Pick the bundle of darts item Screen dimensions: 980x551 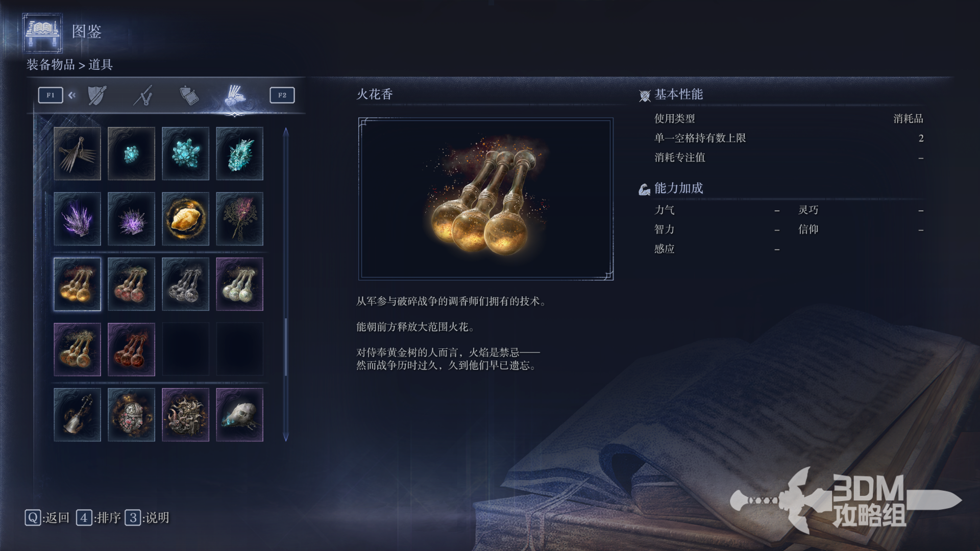77,154
